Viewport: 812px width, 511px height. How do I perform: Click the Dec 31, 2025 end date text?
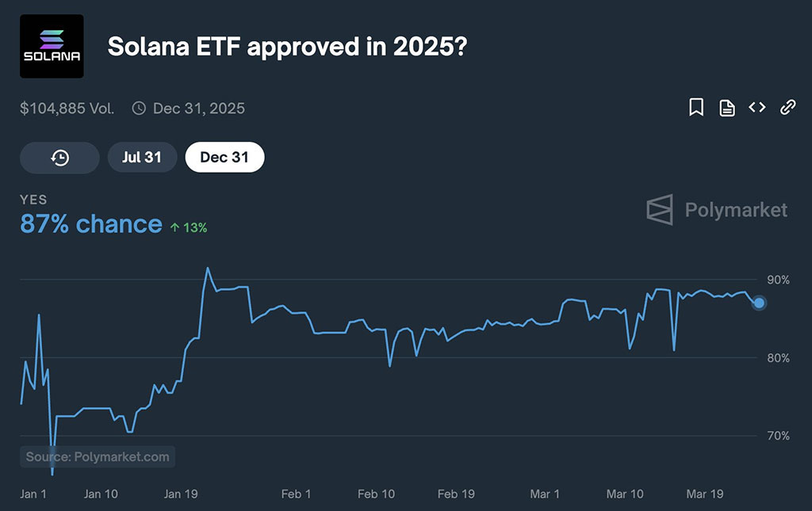[198, 109]
